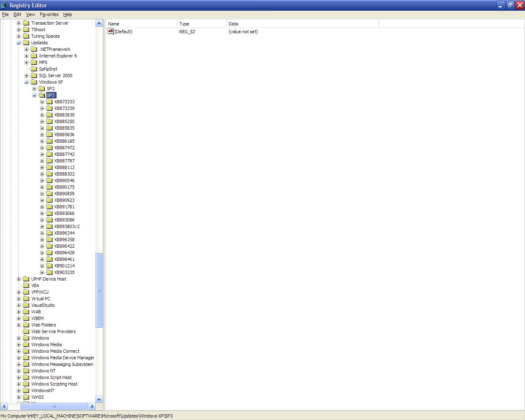Select the Windows Messaging Subsystem key
The height and width of the screenshot is (420, 525).
pos(62,364)
